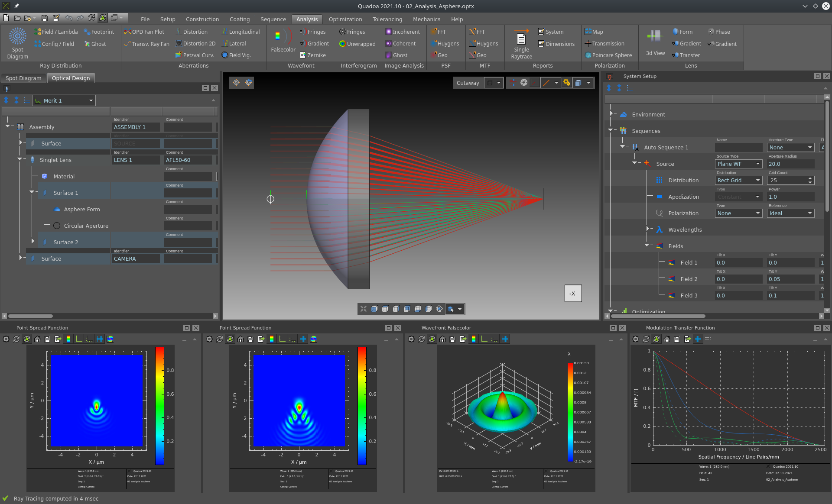
Task: Click the Field 3 Tilt Y value 0.1
Action: pyautogui.click(x=790, y=295)
